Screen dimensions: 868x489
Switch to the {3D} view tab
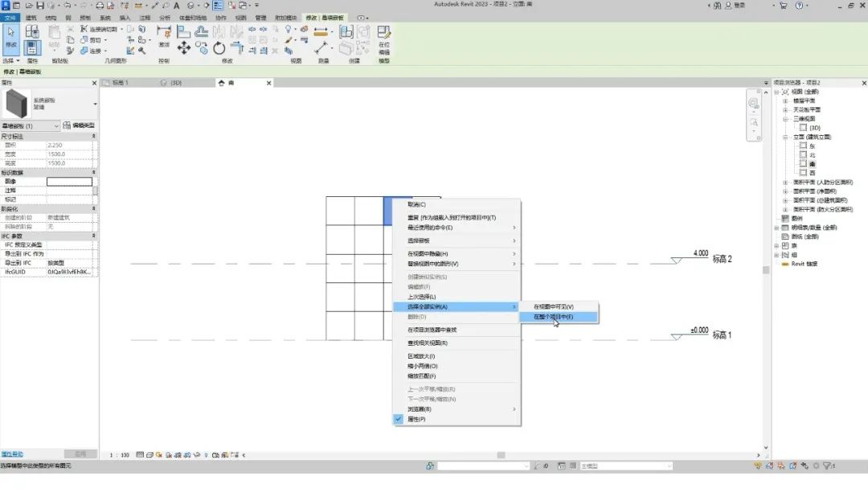pyautogui.click(x=171, y=83)
